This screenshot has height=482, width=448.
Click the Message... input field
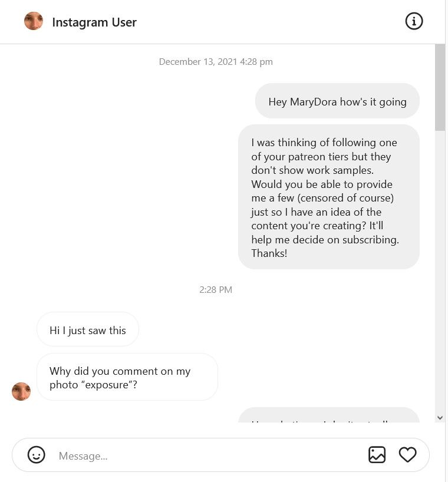(x=206, y=455)
